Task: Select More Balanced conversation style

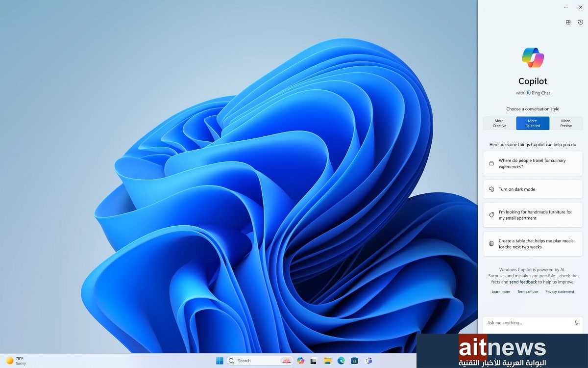Action: pos(533,123)
